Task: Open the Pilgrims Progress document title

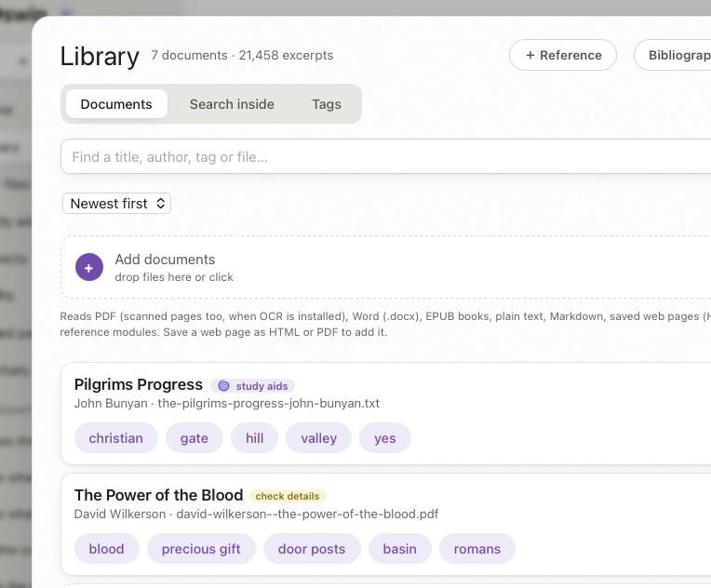Action: pos(139,384)
